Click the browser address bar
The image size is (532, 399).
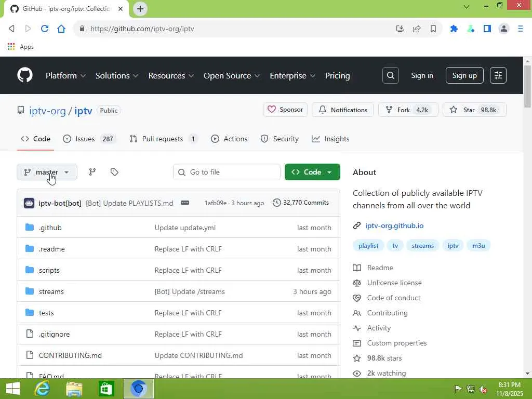(x=237, y=29)
